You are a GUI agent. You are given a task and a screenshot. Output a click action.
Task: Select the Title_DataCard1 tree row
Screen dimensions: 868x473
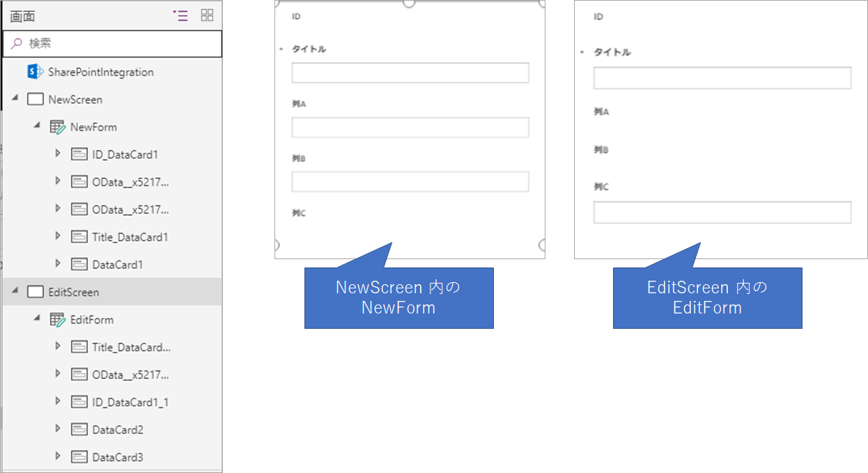tap(112, 237)
